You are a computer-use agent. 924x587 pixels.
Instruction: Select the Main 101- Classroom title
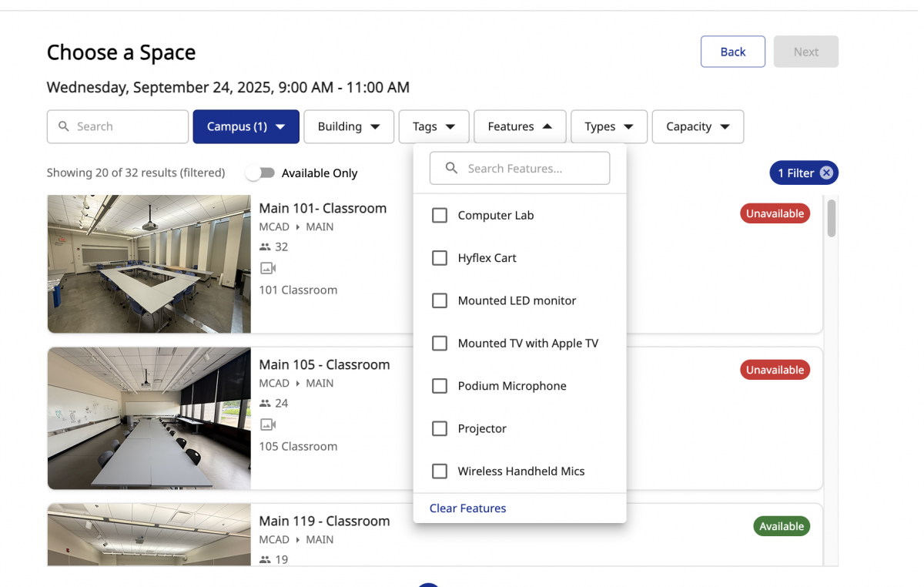[323, 208]
